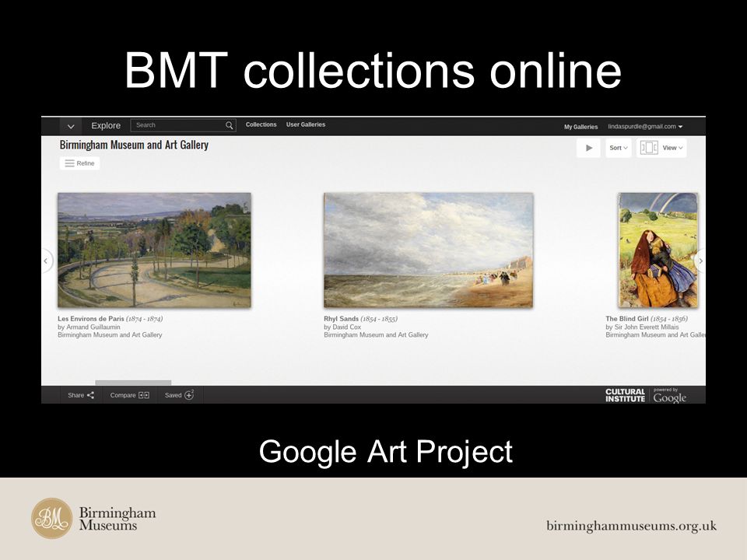This screenshot has height=560, width=747.
Task: Click the Share button in bottom bar
Action: click(81, 395)
